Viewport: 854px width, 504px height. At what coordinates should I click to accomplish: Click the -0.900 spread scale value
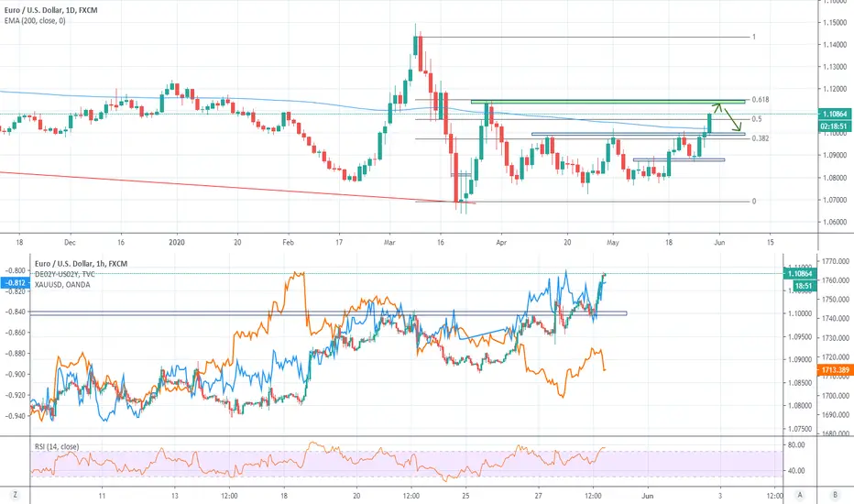pos(16,374)
